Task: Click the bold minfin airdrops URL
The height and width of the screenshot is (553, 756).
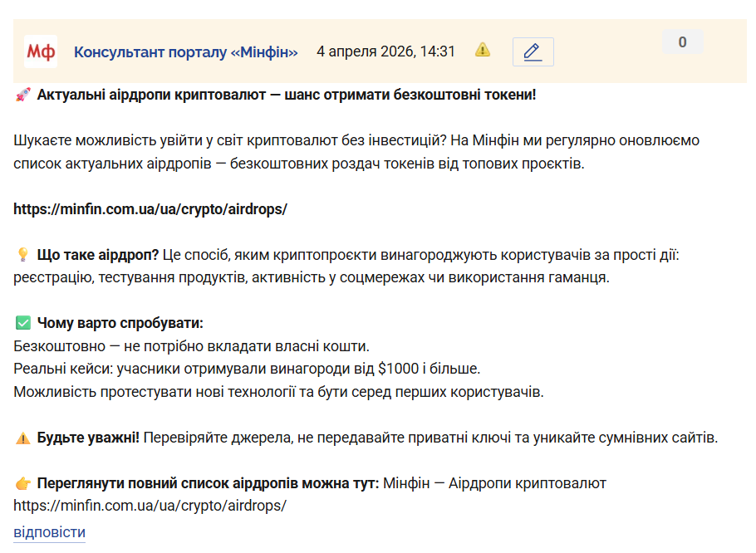Action: tap(150, 209)
